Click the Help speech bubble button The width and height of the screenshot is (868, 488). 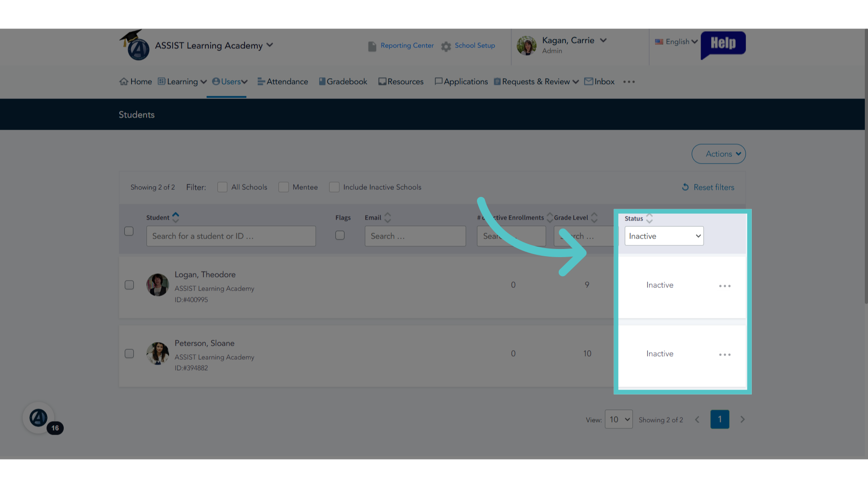[x=723, y=44]
